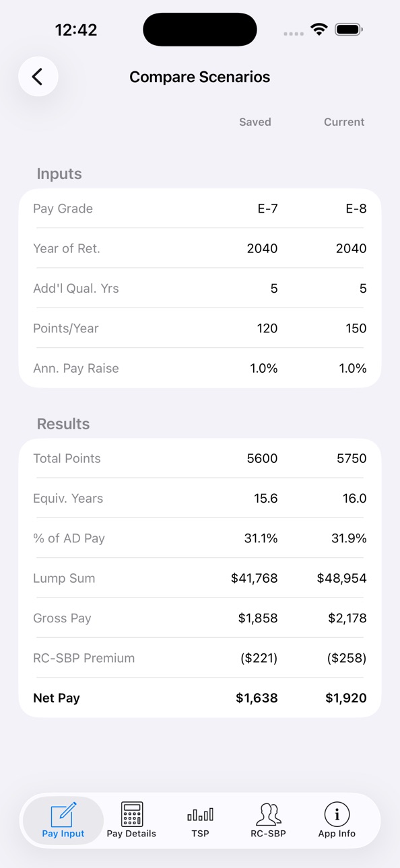Switch to the Pay Details tab label
This screenshot has width=400, height=868.
[x=131, y=834]
